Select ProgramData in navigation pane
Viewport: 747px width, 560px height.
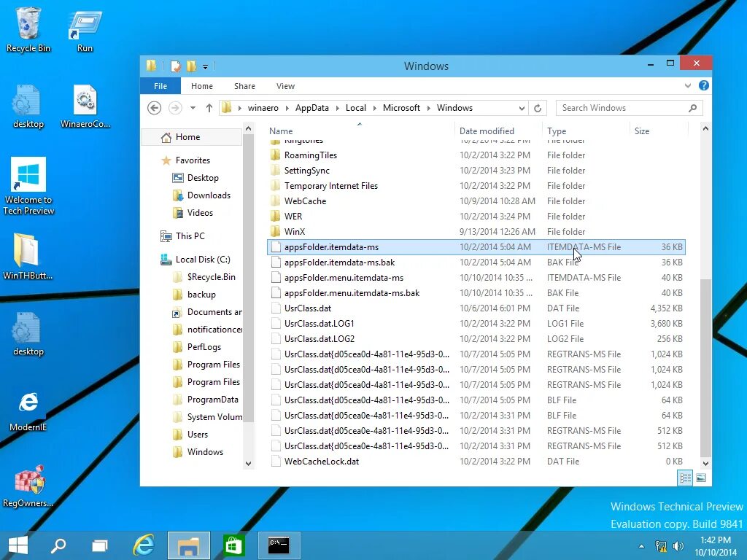click(212, 400)
